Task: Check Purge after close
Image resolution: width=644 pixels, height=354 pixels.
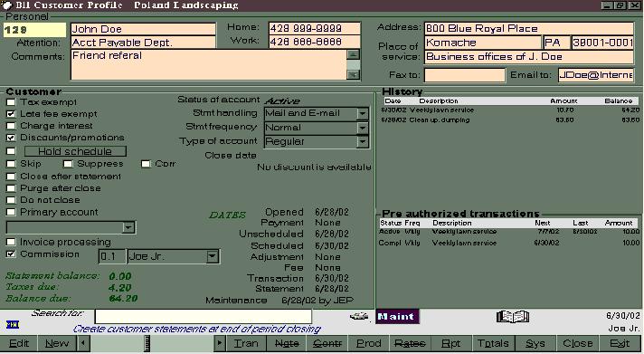Action: (11, 188)
